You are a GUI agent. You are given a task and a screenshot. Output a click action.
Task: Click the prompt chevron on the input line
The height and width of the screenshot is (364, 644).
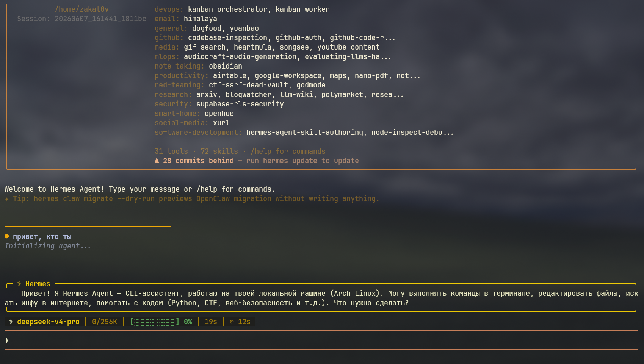coord(6,341)
